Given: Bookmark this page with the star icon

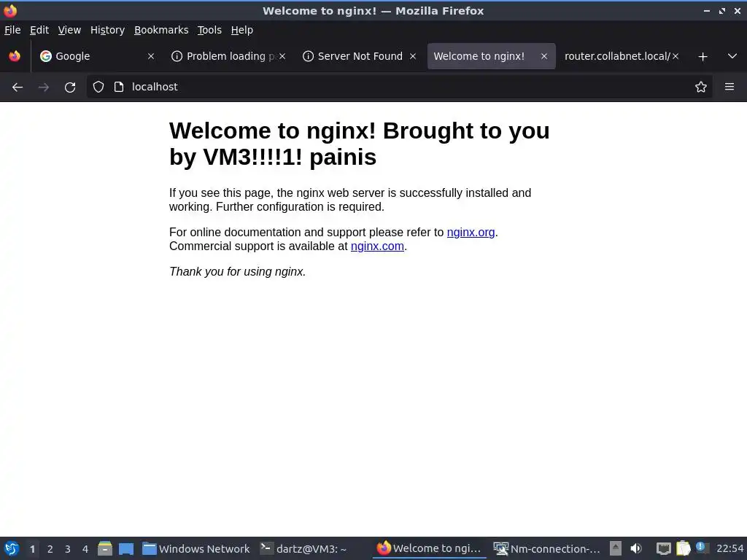Looking at the screenshot, I should pos(701,87).
